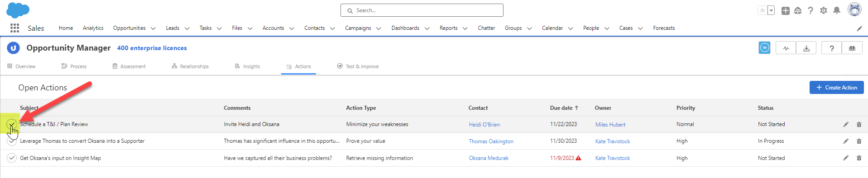This screenshot has height=178, width=868.
Task: Delete the Schedule a T&I action
Action: pyautogui.click(x=859, y=124)
